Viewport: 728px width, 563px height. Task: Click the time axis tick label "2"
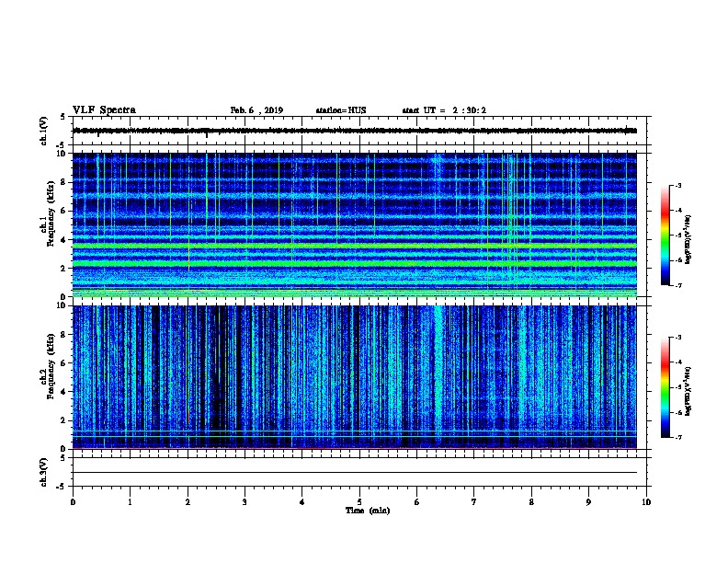pos(188,502)
